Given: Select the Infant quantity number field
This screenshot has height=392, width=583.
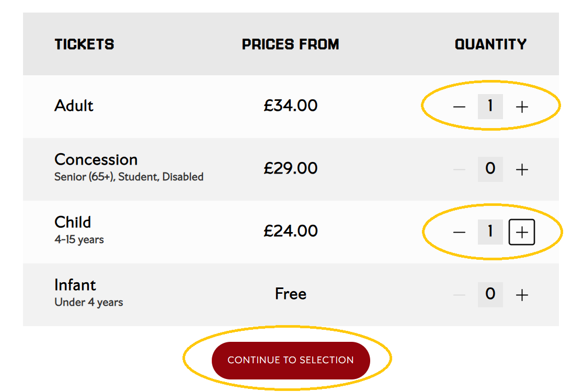Looking at the screenshot, I should [x=490, y=294].
